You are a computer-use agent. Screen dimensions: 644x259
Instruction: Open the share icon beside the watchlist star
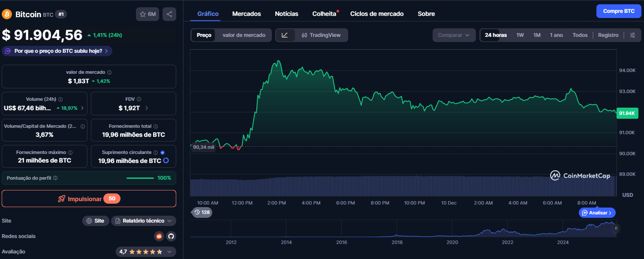[x=169, y=14]
